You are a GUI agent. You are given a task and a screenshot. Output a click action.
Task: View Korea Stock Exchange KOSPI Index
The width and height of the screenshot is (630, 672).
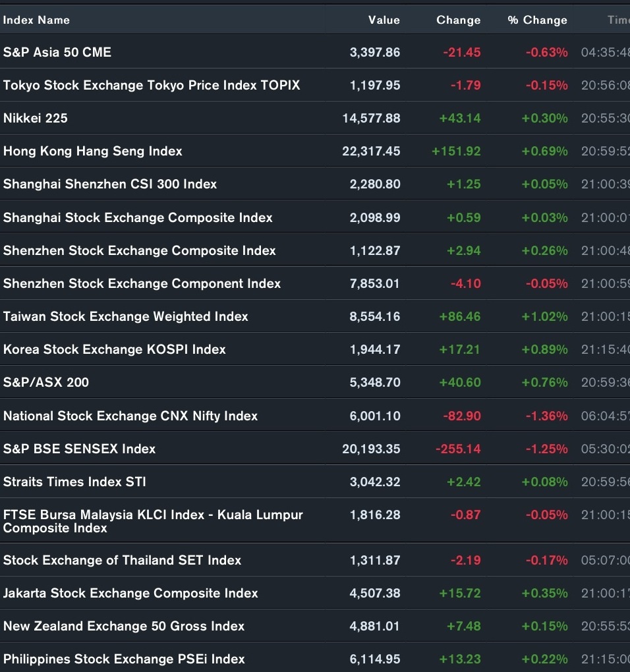tap(115, 349)
